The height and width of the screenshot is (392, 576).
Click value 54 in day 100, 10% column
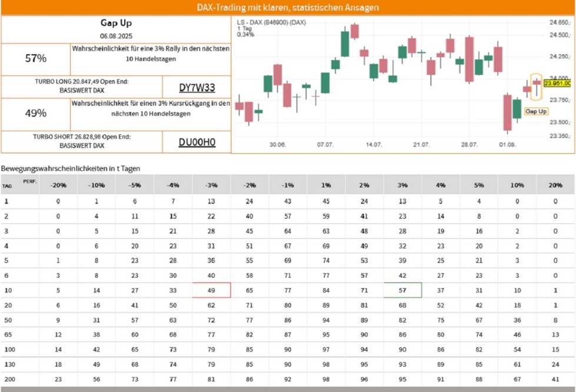click(x=517, y=350)
